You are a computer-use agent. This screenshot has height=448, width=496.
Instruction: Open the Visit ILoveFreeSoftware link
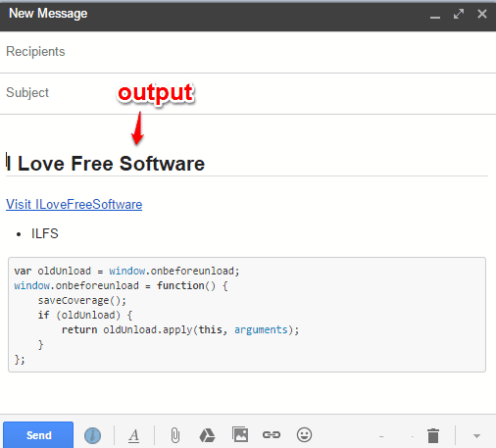click(x=74, y=205)
